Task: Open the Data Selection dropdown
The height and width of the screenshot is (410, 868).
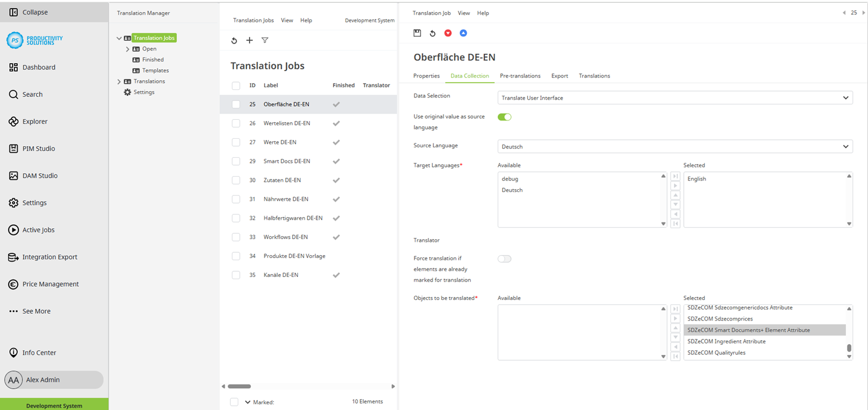Action: click(x=675, y=97)
